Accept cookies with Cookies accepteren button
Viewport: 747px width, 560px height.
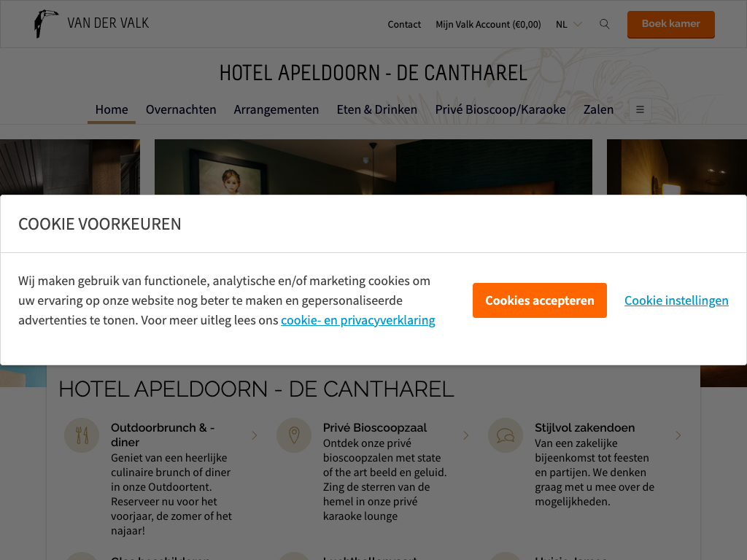tap(540, 300)
